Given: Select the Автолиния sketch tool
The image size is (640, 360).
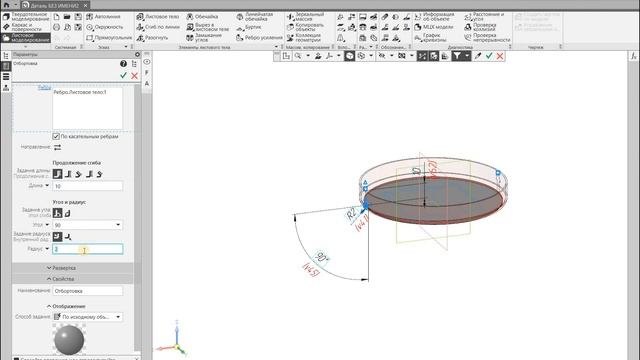Looking at the screenshot, I should [x=103, y=17].
